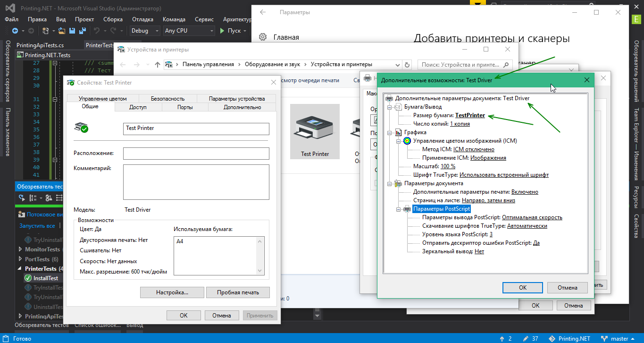Switch to the Безопасность tab
Image resolution: width=644 pixels, height=343 pixels.
167,99
